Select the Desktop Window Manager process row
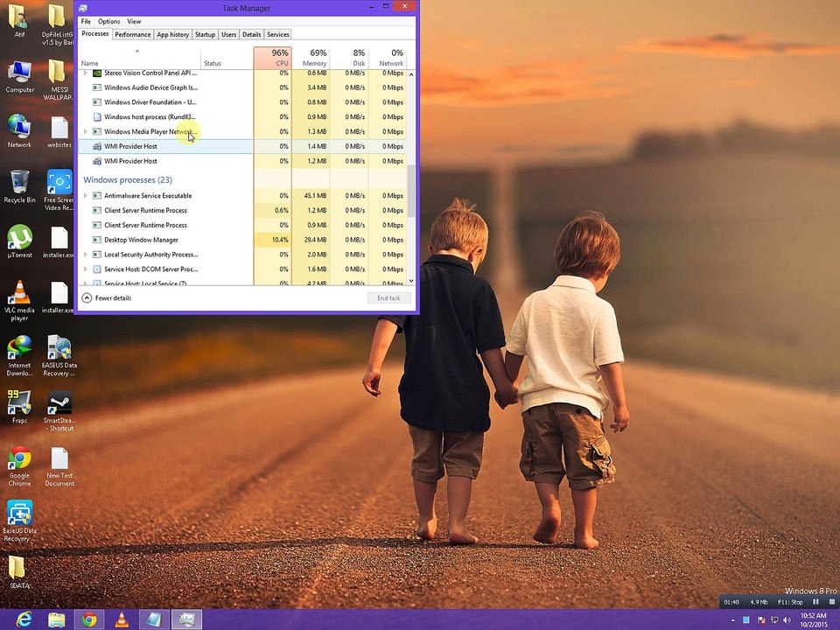This screenshot has width=840, height=630. pos(242,240)
